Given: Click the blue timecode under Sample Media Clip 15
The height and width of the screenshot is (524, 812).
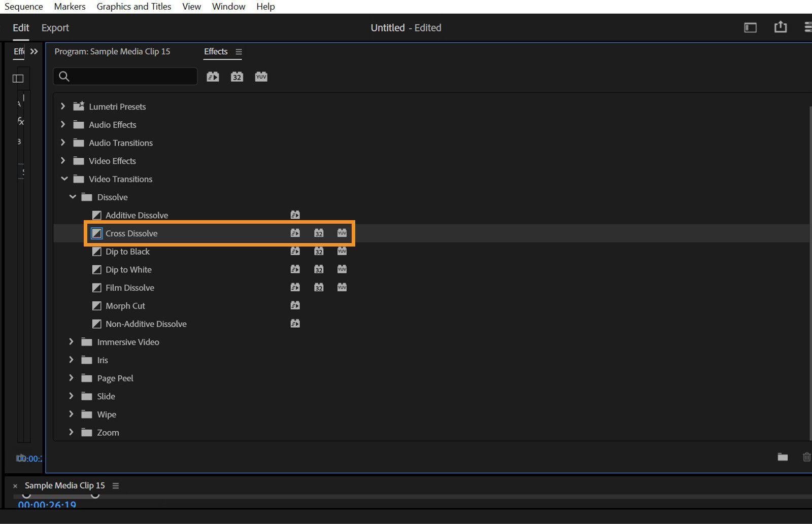Looking at the screenshot, I should point(46,505).
